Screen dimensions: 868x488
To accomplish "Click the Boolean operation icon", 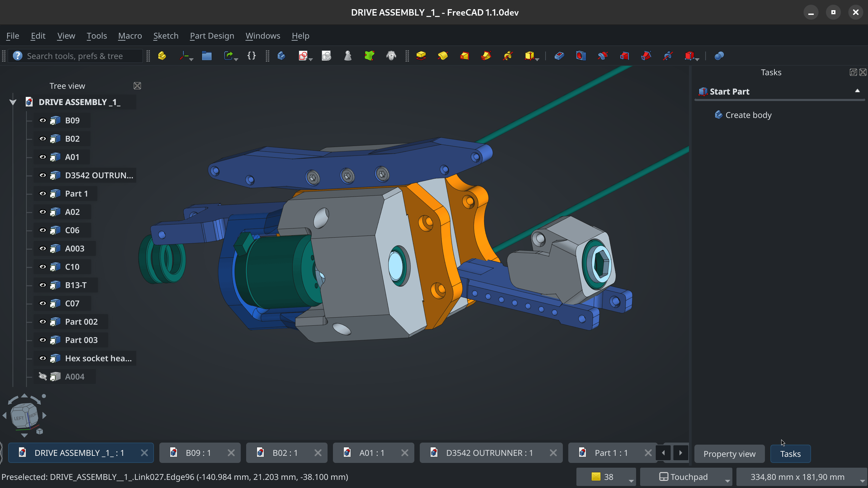I will tap(719, 56).
